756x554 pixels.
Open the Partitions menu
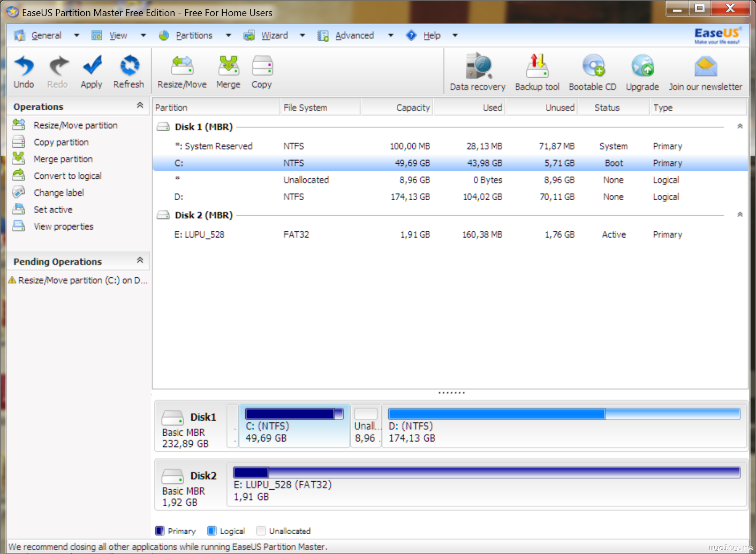(x=194, y=35)
